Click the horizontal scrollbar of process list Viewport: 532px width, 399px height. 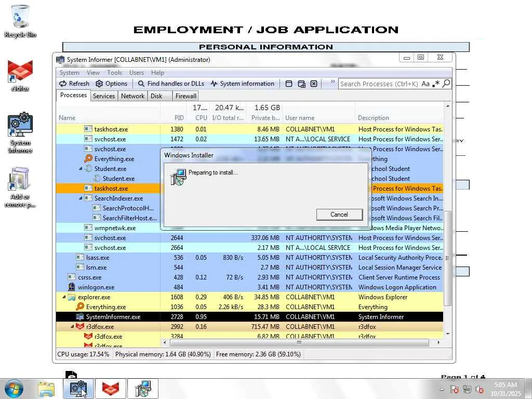(x=299, y=343)
